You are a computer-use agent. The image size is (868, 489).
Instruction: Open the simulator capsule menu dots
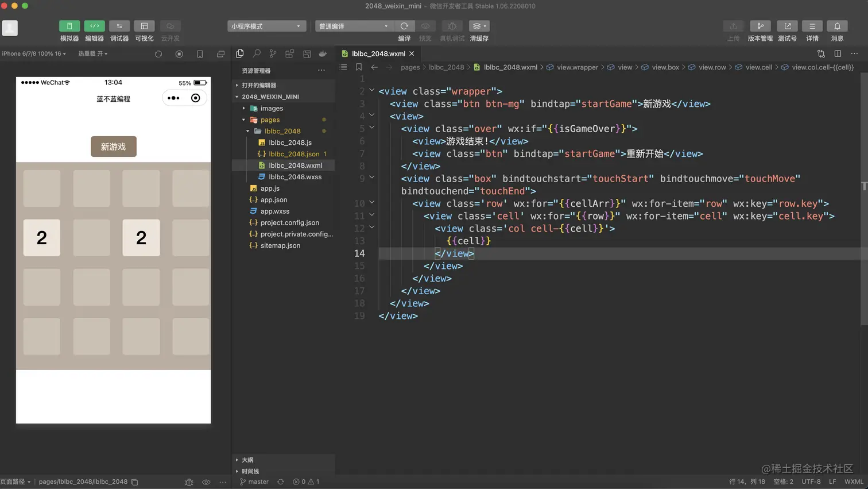173,98
